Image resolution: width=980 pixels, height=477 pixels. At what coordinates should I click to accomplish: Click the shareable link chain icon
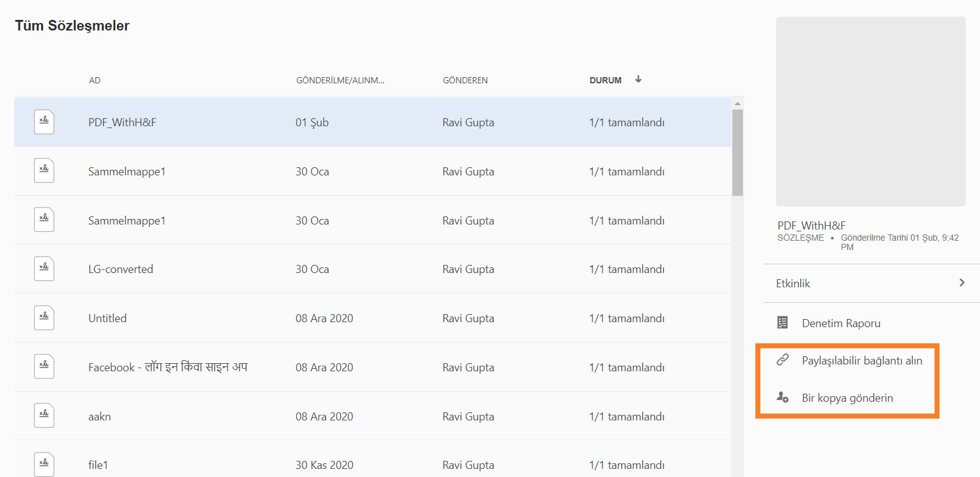(783, 360)
